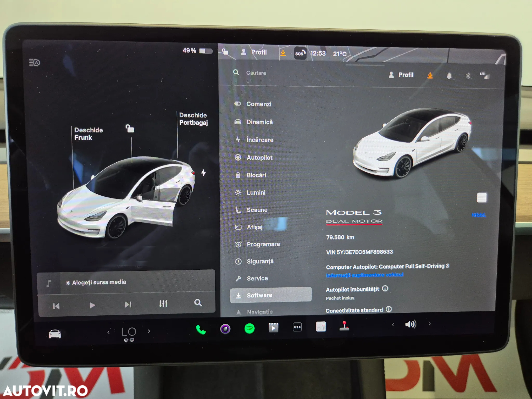Open the Dinamică settings
The image size is (532, 399).
254,122
